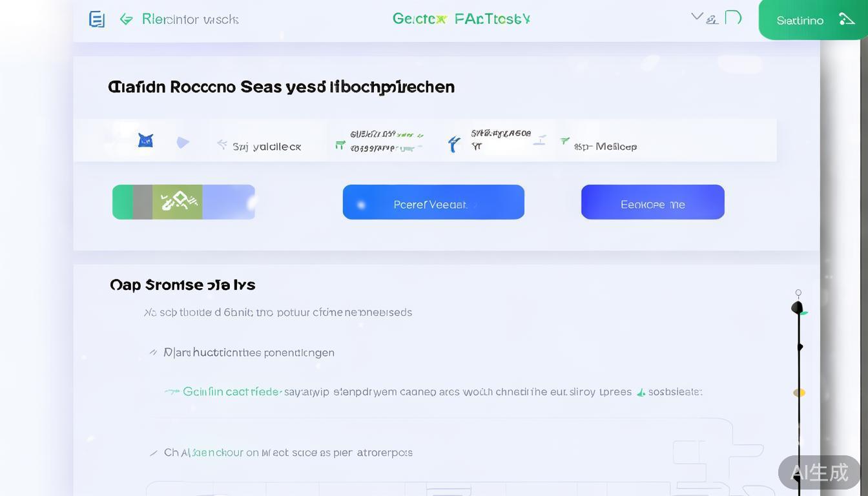Toggle the check on the 'Gciflin cact rfede' row

click(x=171, y=391)
